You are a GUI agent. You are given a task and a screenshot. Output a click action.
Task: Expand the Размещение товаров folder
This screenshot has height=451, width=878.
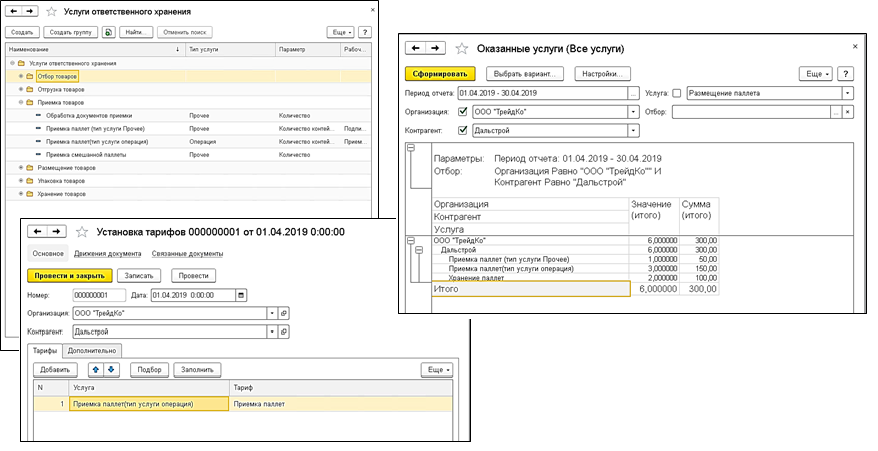21,168
